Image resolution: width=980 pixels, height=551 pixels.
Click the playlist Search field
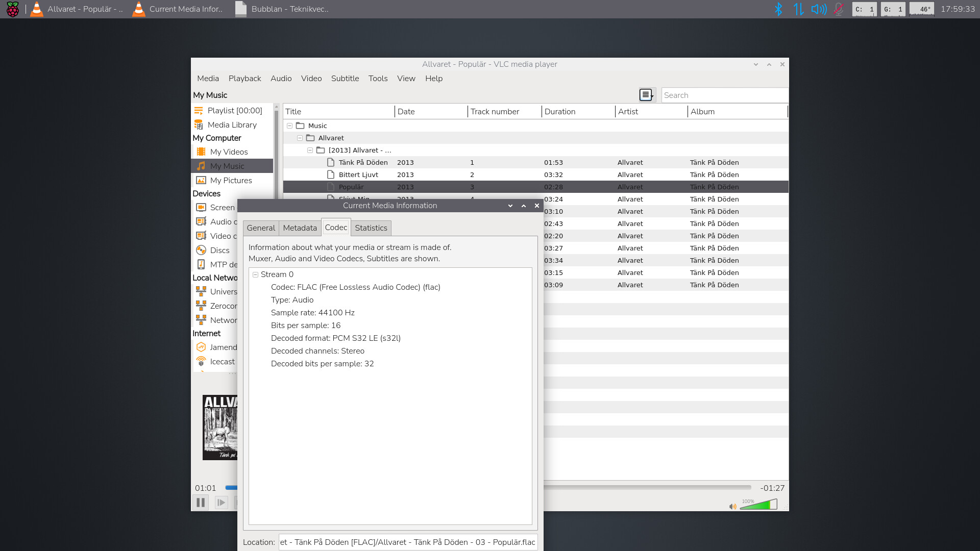(725, 95)
